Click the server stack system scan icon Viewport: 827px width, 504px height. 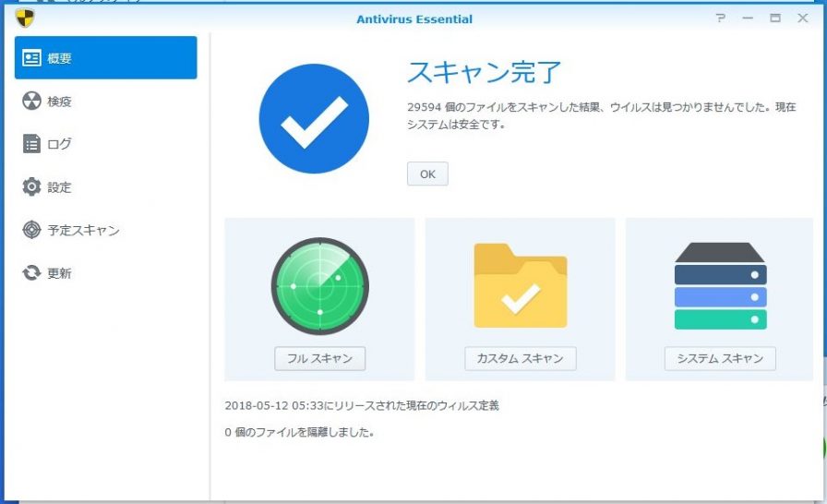coord(720,286)
